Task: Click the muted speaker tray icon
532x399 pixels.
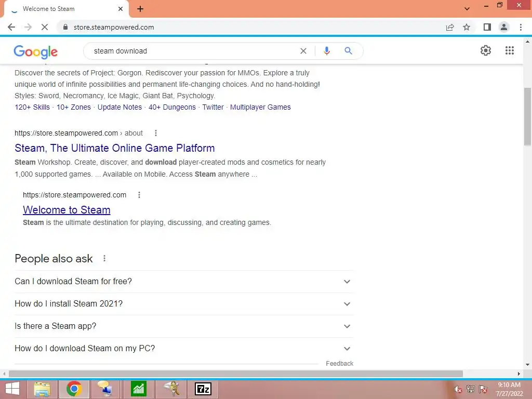Action: pos(458,389)
